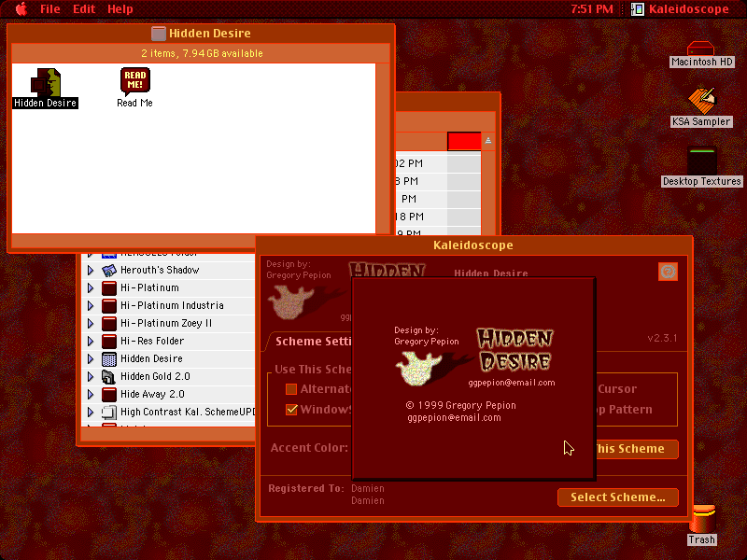Expand the Hidden Gold 2.0 row
747x560 pixels.
coord(90,377)
